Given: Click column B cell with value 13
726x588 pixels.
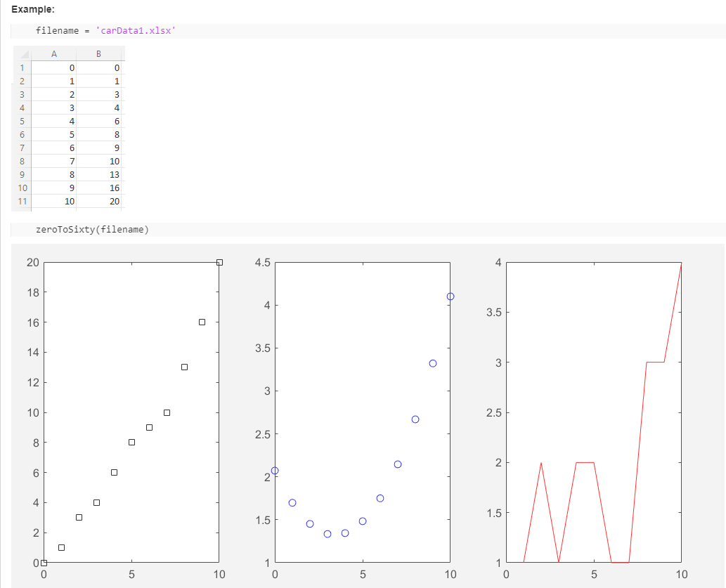Looking at the screenshot, I should coord(99,174).
